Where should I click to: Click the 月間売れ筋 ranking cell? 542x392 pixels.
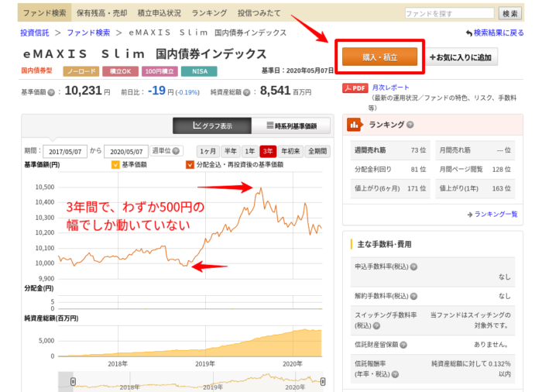[x=475, y=150]
